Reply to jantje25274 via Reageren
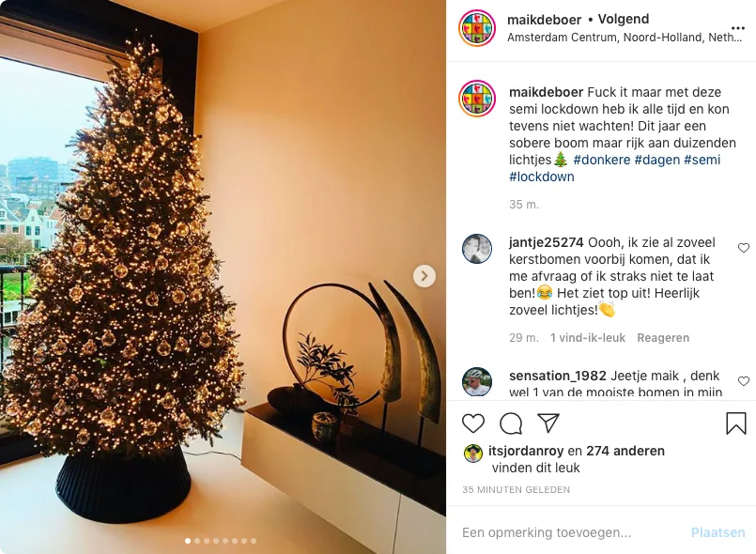This screenshot has height=554, width=756. point(663,337)
